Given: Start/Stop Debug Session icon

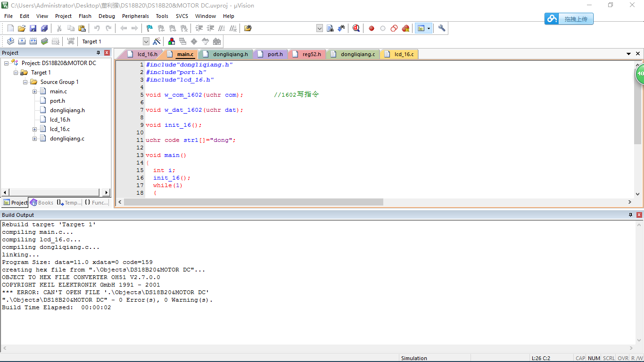Looking at the screenshot, I should (356, 28).
